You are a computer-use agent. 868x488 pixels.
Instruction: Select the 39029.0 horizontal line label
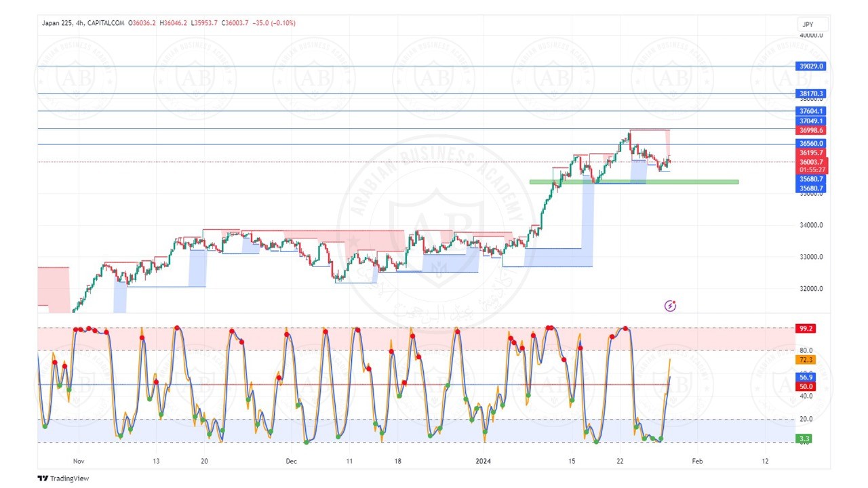click(x=811, y=66)
